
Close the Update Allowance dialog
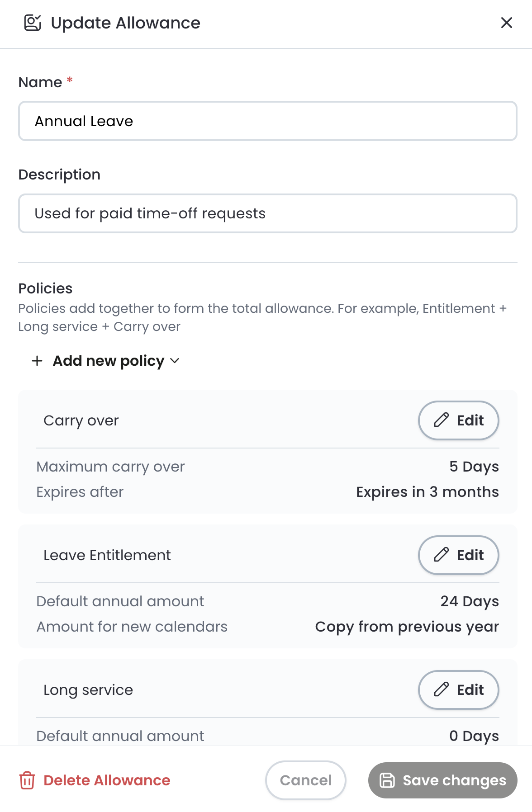(506, 23)
